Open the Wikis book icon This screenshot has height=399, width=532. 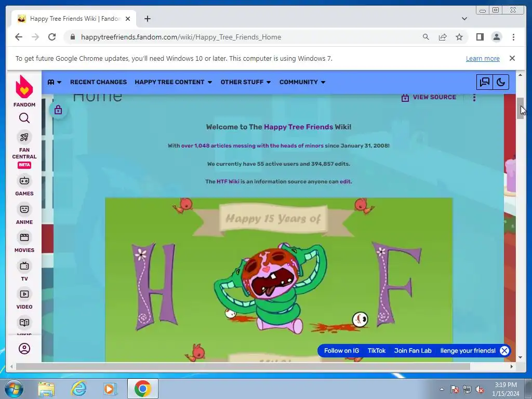[x=24, y=323]
